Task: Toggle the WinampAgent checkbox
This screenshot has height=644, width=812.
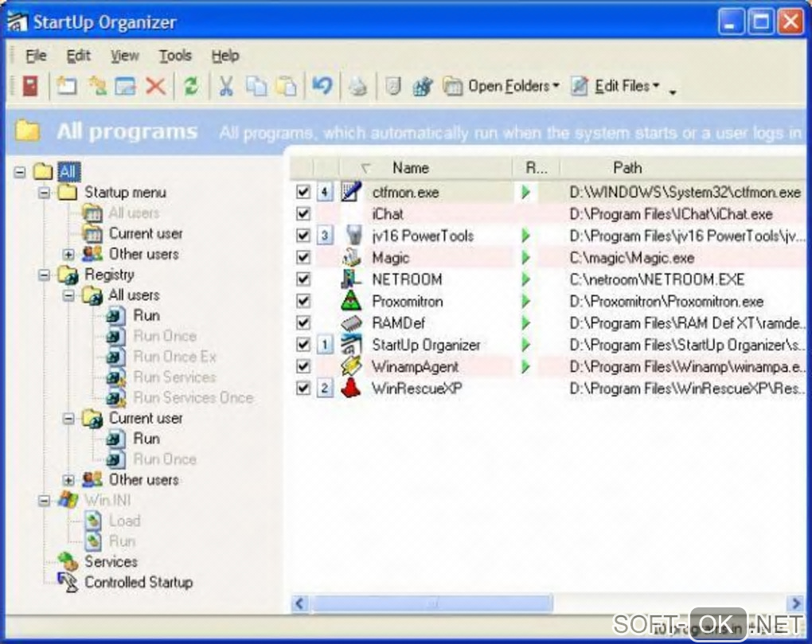Action: pyautogui.click(x=303, y=366)
